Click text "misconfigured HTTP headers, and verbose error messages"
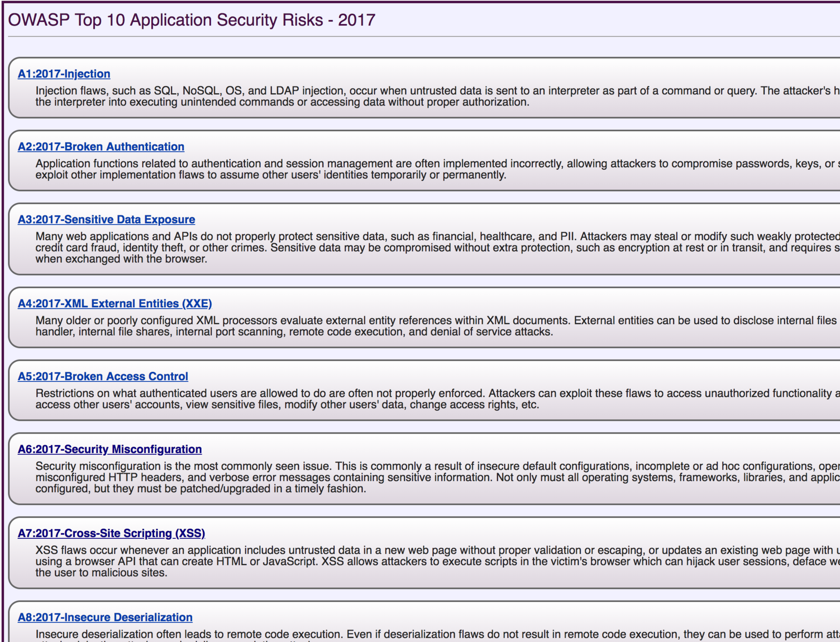This screenshot has width=840, height=642. (x=183, y=477)
